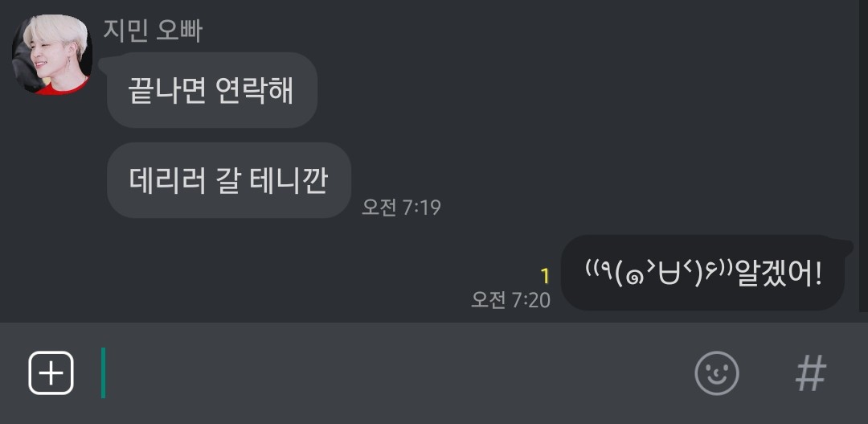Open the plus attachment menu button

(51, 373)
